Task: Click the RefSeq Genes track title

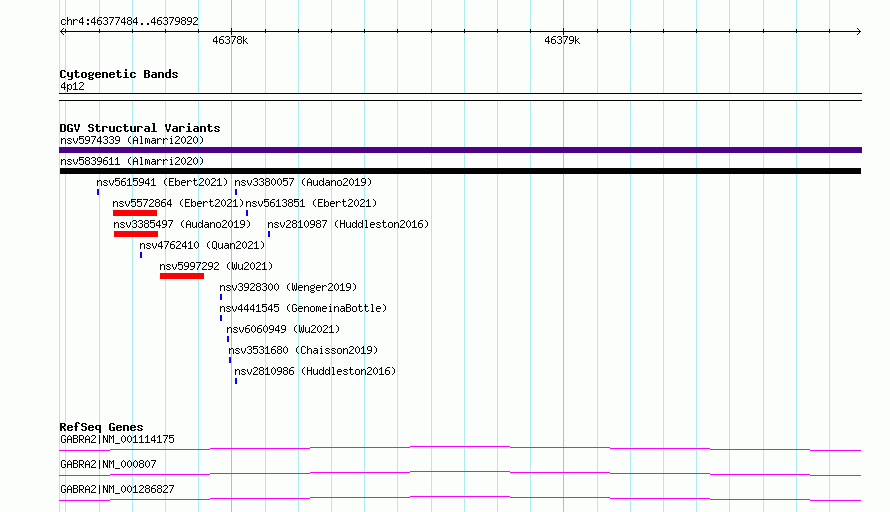Action: click(101, 427)
